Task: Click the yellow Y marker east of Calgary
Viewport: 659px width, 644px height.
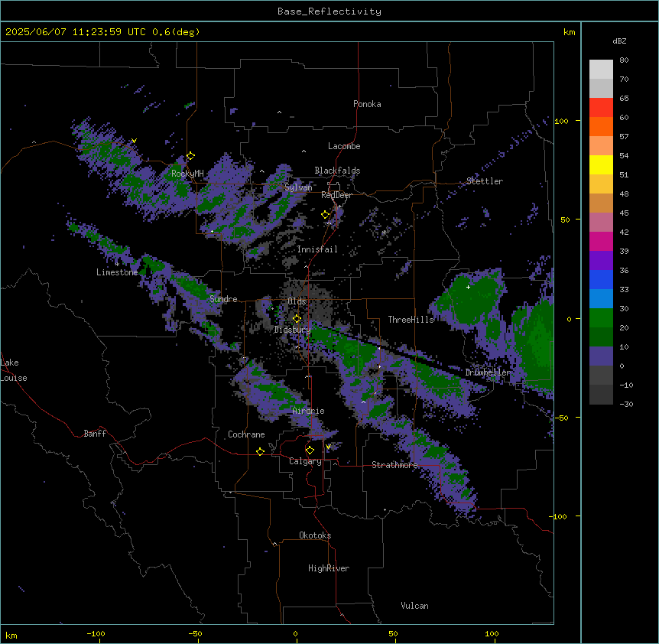Action: tap(328, 447)
